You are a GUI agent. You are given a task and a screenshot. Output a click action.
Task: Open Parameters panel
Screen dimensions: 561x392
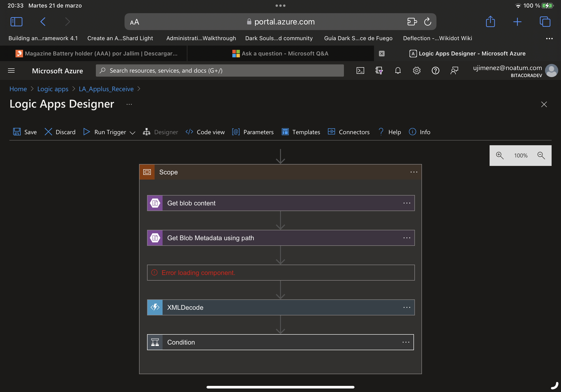pos(253,132)
